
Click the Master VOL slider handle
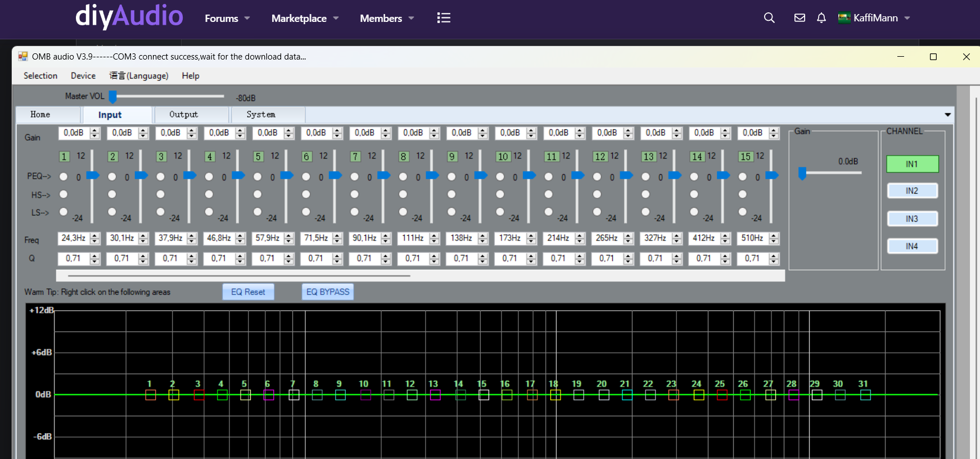(x=112, y=97)
